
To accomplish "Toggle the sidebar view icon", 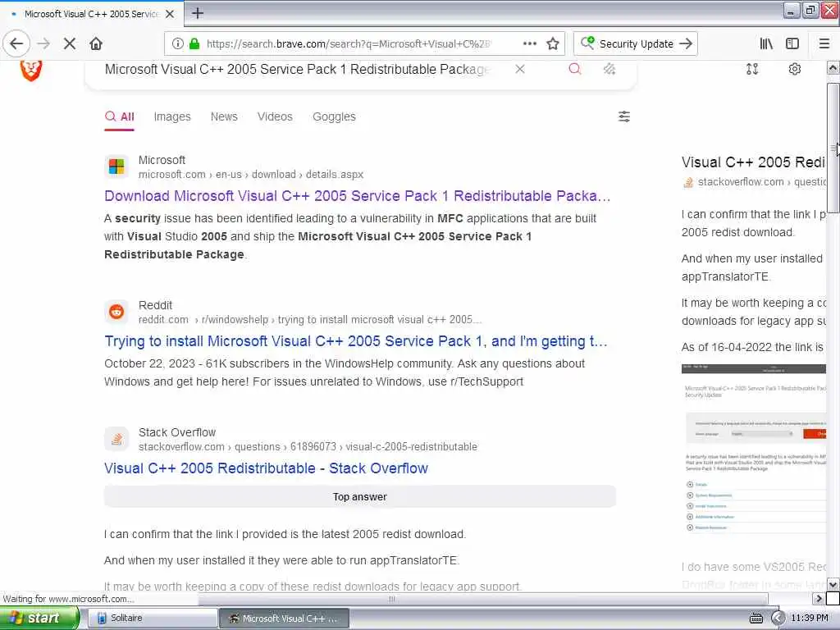I will (x=792, y=43).
